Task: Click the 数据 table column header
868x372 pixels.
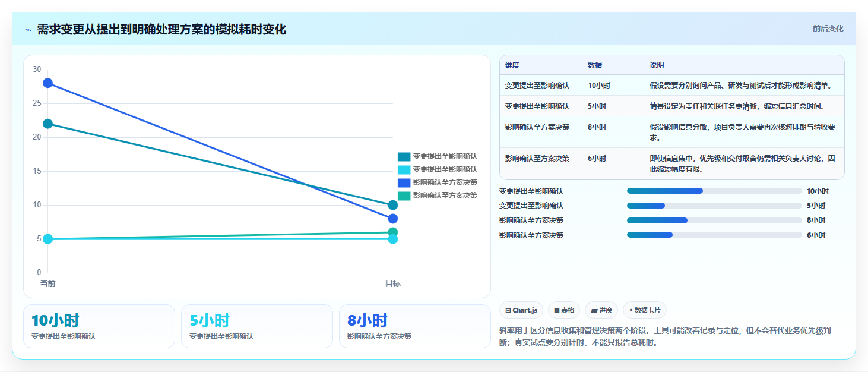Action: 595,65
